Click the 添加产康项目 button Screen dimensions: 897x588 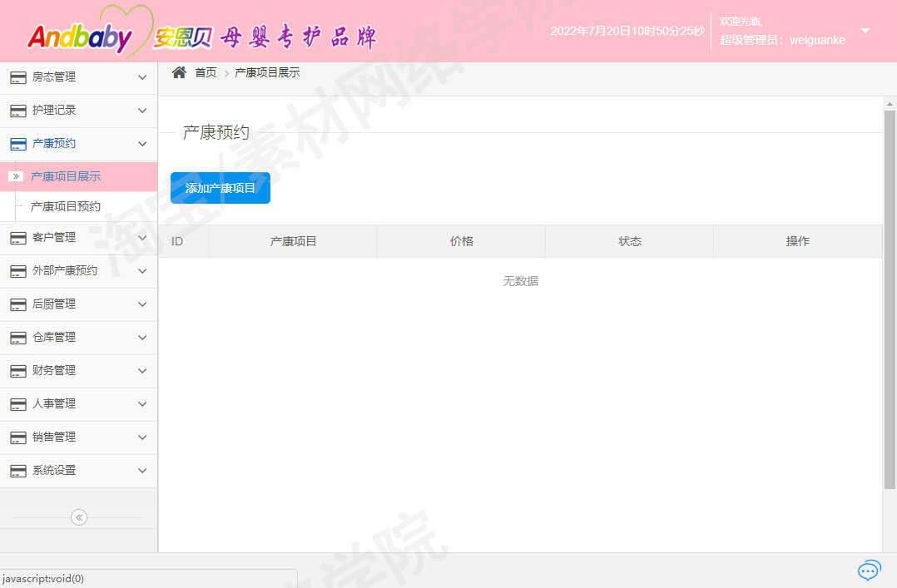(x=221, y=188)
